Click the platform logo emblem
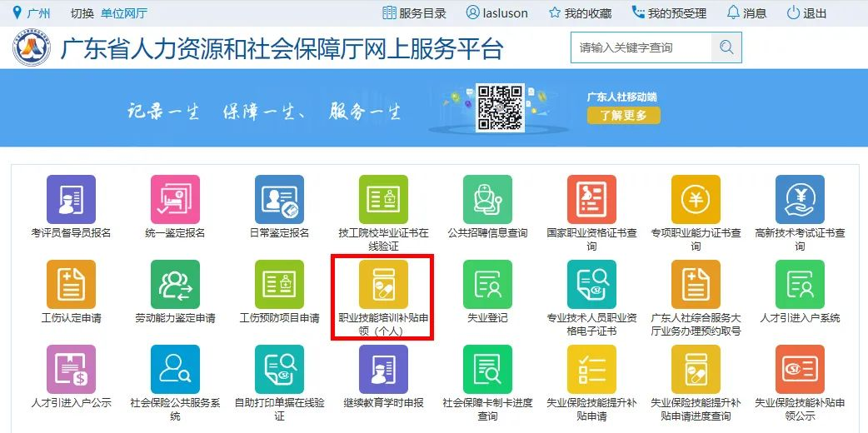The height and width of the screenshot is (433, 868). (x=32, y=47)
